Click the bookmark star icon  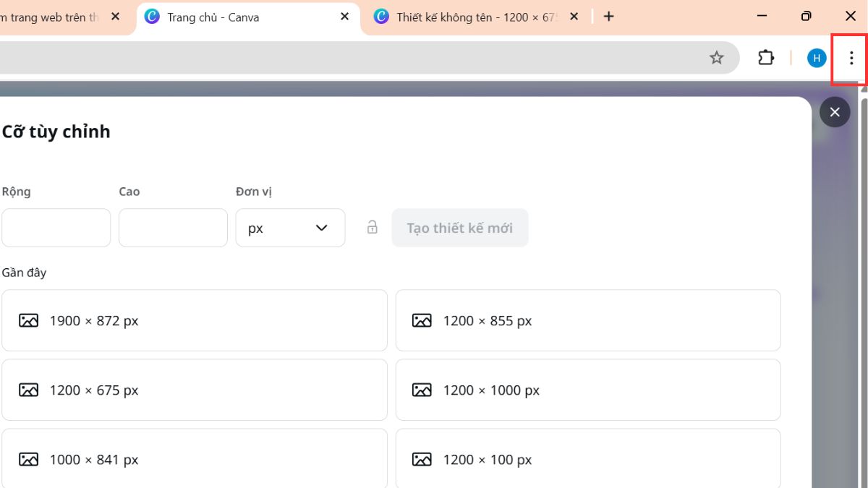[x=717, y=57]
